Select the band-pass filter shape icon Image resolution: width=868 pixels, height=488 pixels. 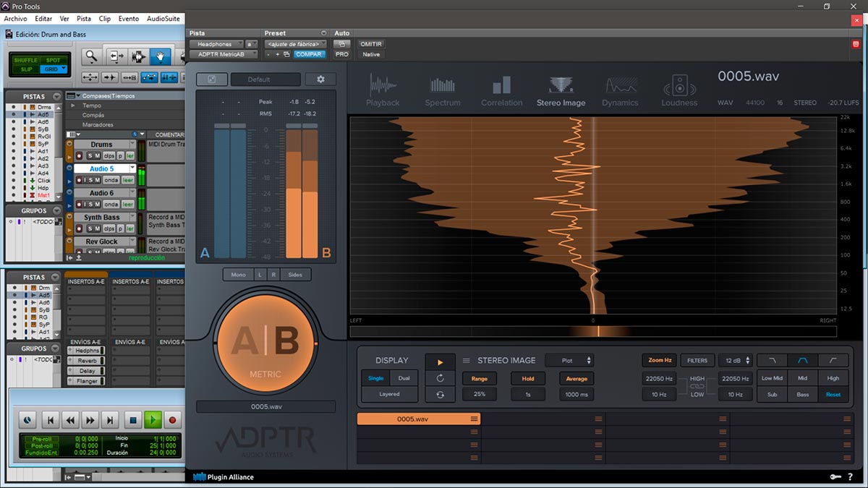802,360
